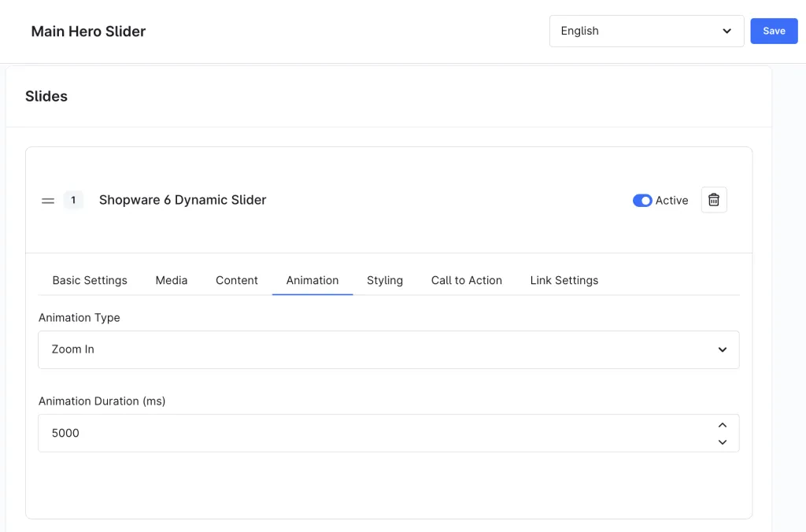Open the Link Settings tab
The width and height of the screenshot is (806, 532).
[564, 280]
